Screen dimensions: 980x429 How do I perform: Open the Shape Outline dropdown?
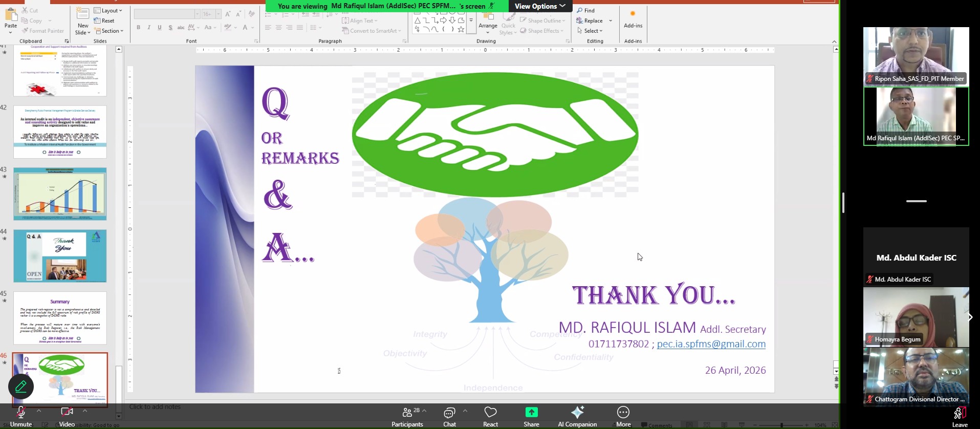tap(543, 20)
